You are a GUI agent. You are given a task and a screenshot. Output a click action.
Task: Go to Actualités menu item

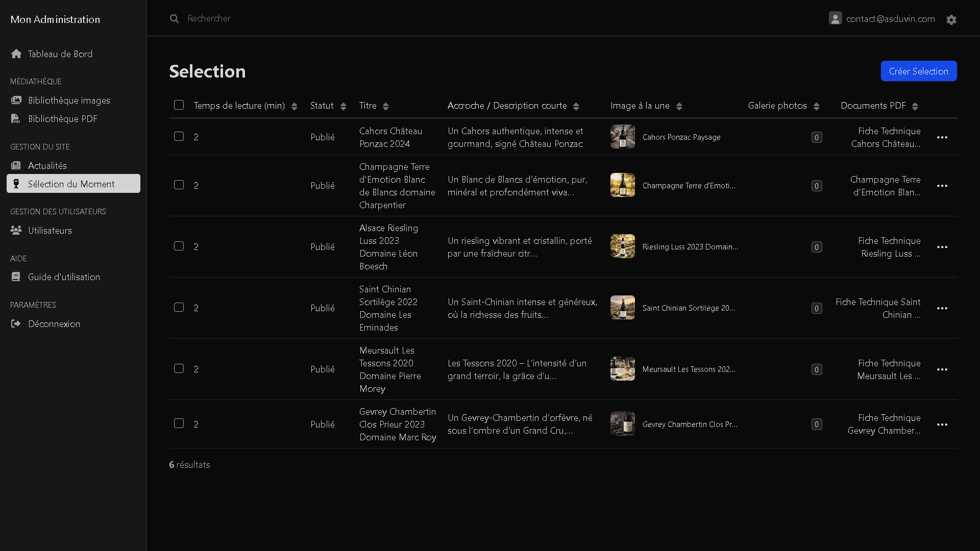click(x=47, y=166)
